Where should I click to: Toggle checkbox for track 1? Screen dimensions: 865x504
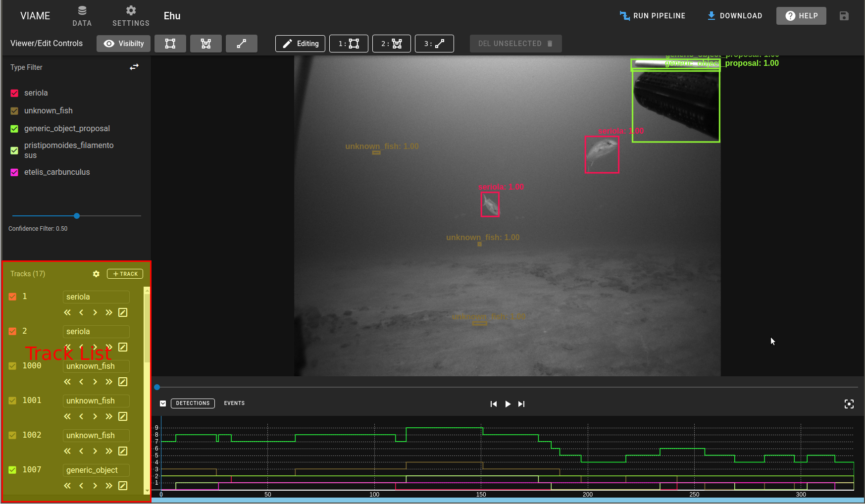click(13, 297)
